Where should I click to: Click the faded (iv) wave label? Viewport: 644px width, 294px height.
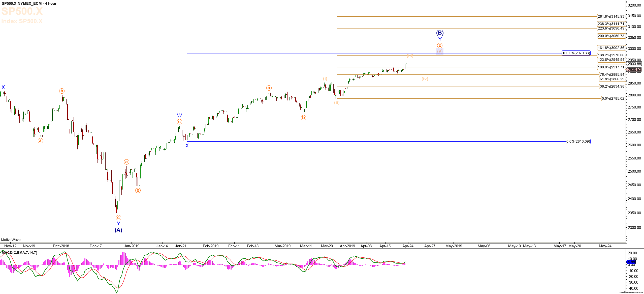pos(425,79)
